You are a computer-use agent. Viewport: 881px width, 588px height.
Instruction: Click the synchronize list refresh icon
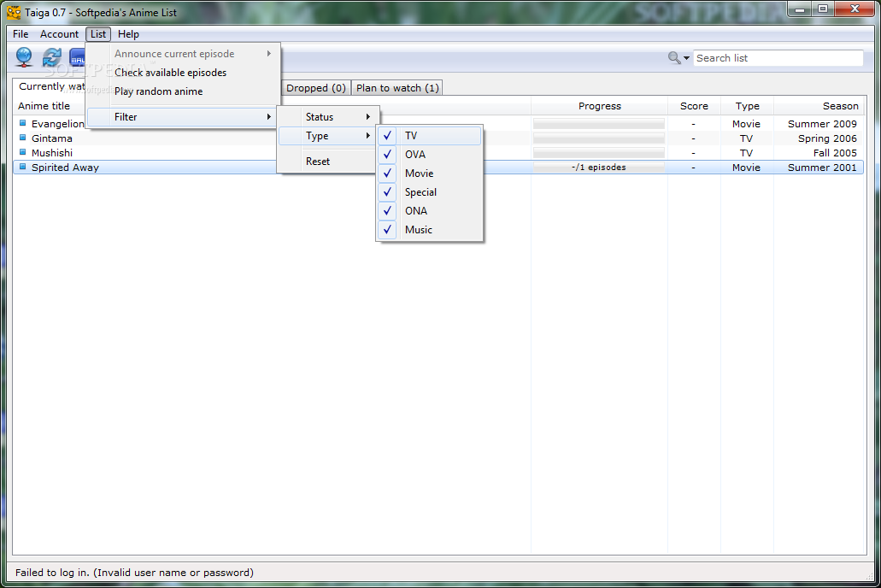coord(51,57)
